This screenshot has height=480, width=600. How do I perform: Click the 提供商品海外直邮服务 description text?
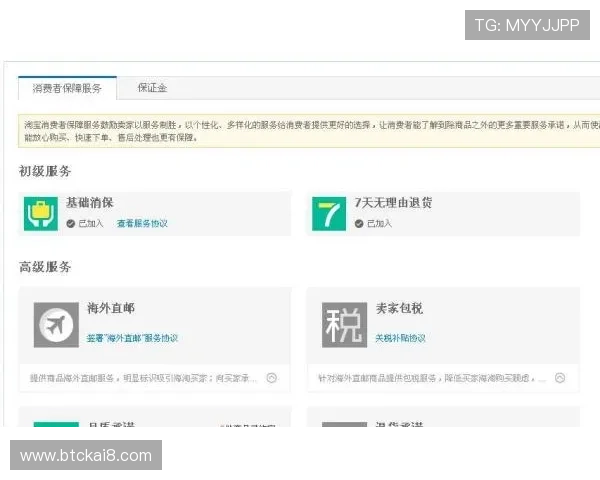coord(143,379)
